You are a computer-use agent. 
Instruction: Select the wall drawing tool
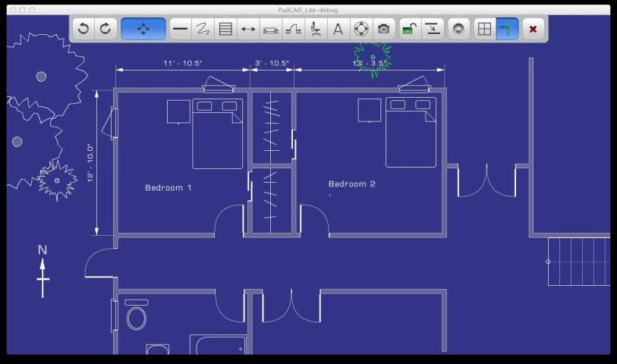[x=270, y=29]
